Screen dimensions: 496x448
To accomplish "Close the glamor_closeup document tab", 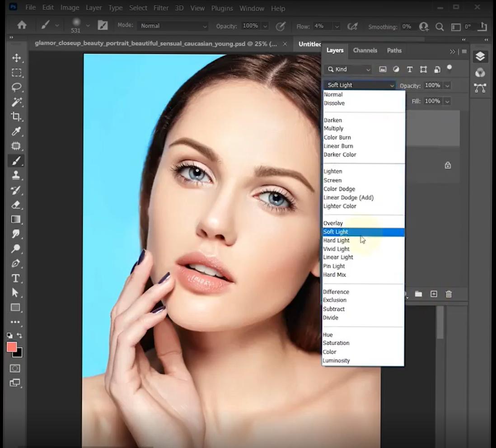I will (285, 44).
